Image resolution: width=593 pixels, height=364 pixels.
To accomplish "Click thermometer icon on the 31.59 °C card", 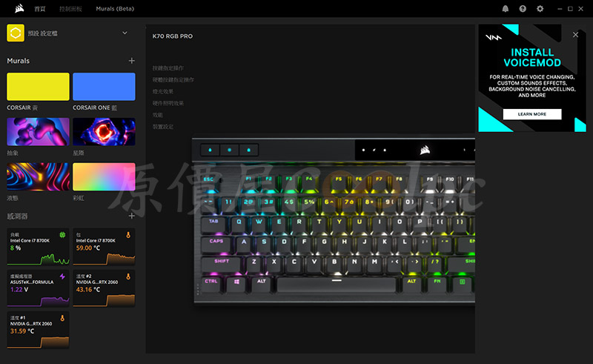I will (x=62, y=318).
